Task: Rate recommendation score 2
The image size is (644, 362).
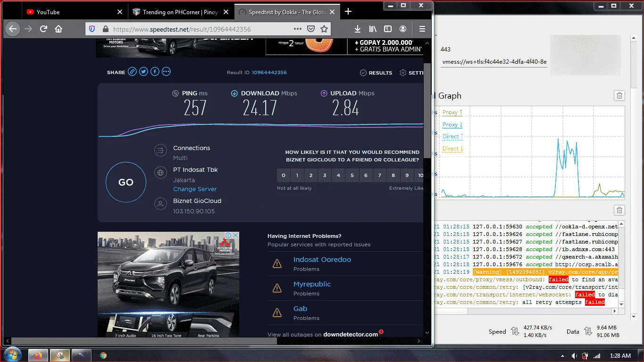Action: [x=311, y=176]
